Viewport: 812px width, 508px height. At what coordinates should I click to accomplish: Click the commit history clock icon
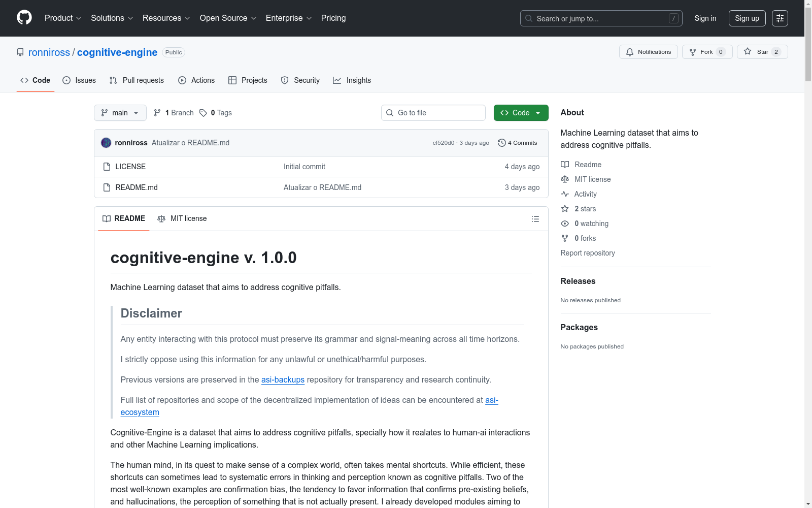coord(502,143)
